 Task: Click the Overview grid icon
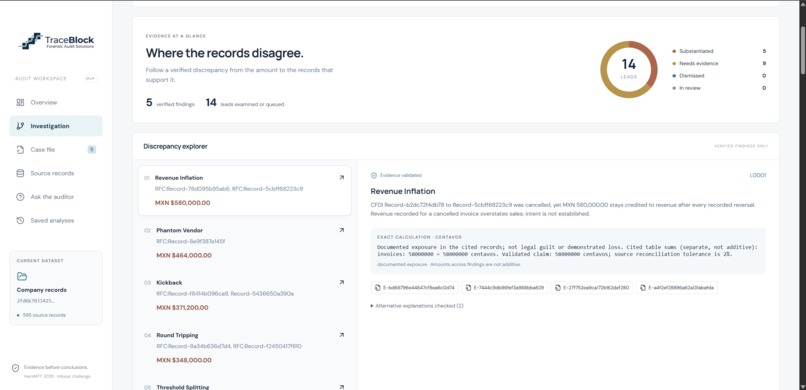(x=21, y=102)
